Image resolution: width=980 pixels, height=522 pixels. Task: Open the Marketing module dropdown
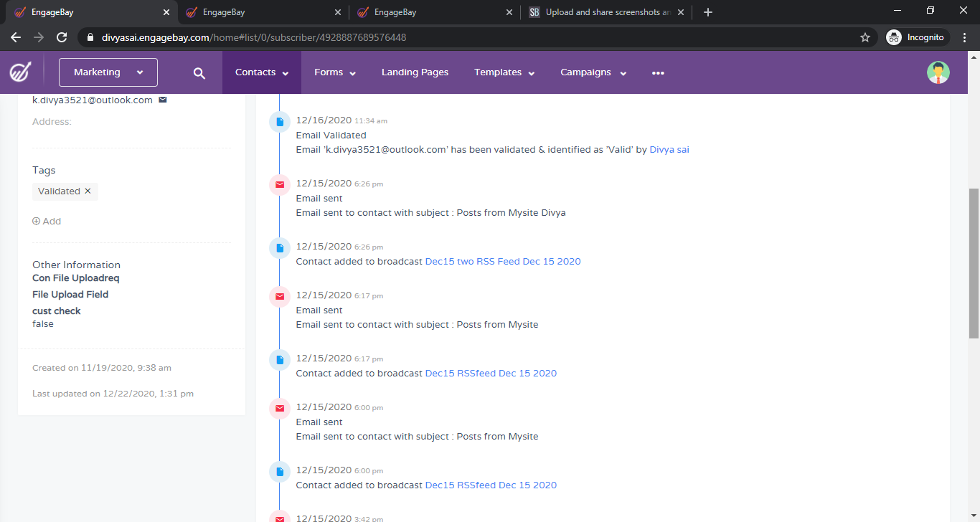pos(108,72)
